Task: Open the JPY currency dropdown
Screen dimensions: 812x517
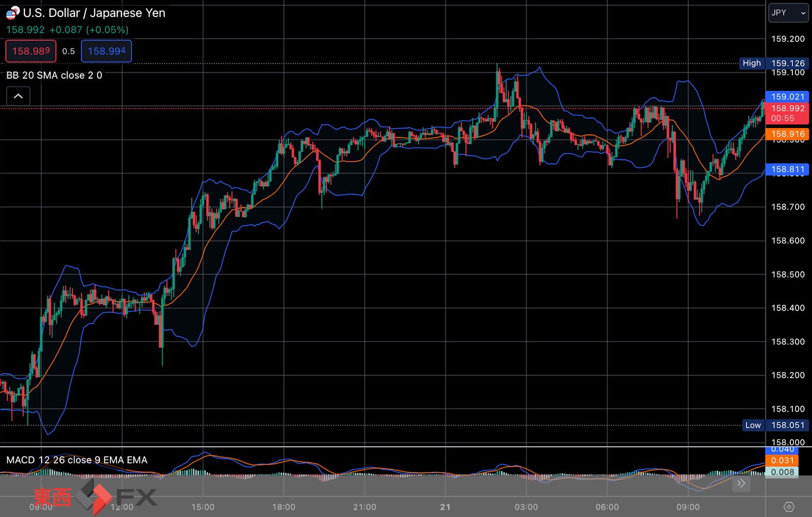Action: pos(788,13)
